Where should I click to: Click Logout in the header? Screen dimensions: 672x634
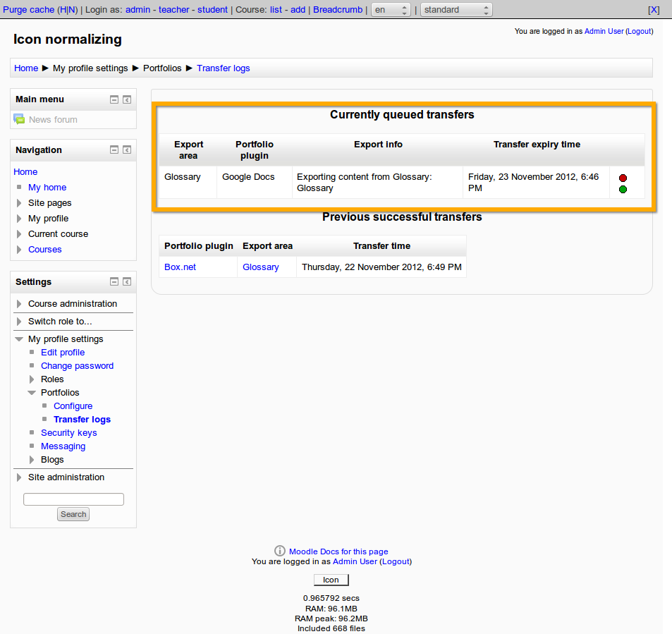tap(640, 31)
